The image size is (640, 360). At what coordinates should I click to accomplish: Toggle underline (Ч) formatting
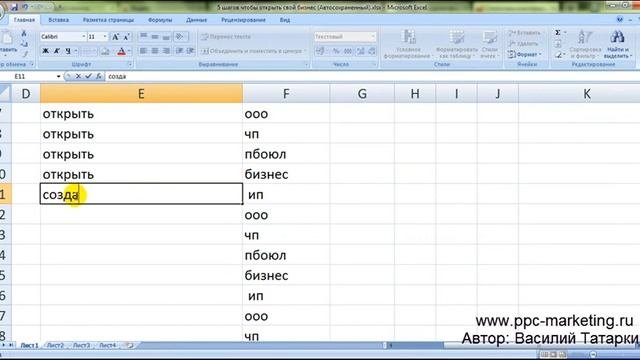pyautogui.click(x=68, y=51)
